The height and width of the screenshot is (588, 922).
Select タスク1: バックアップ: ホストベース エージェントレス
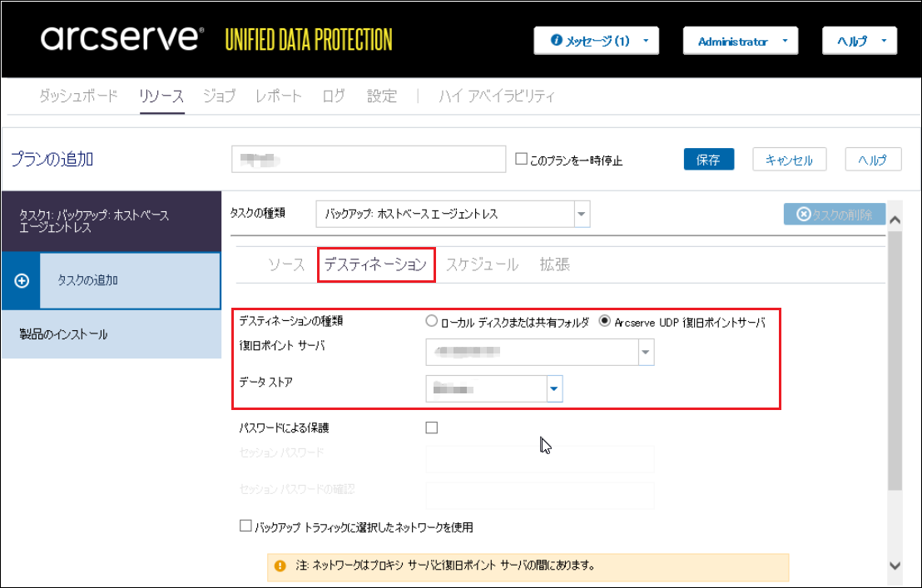[x=112, y=221]
